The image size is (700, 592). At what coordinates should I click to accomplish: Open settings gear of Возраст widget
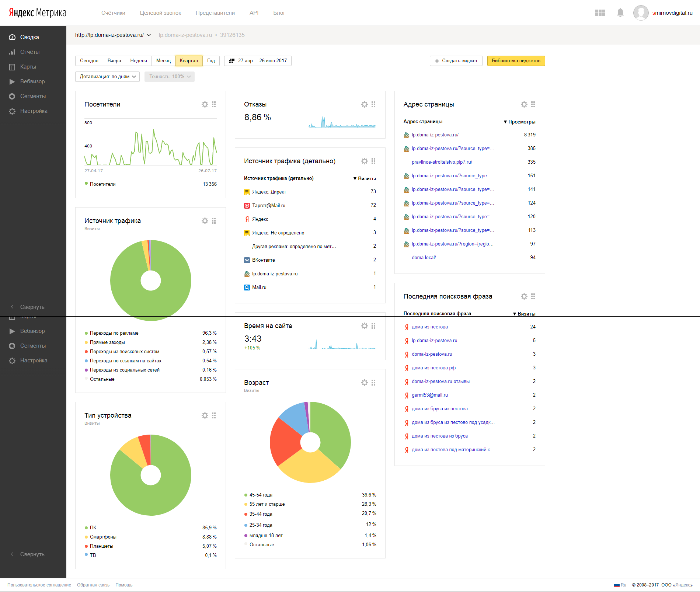tap(365, 383)
